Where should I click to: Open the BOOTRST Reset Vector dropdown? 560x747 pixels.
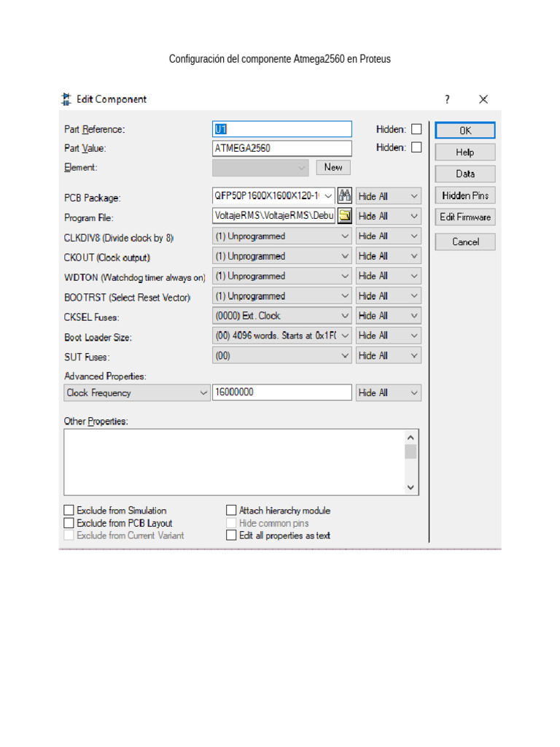282,296
